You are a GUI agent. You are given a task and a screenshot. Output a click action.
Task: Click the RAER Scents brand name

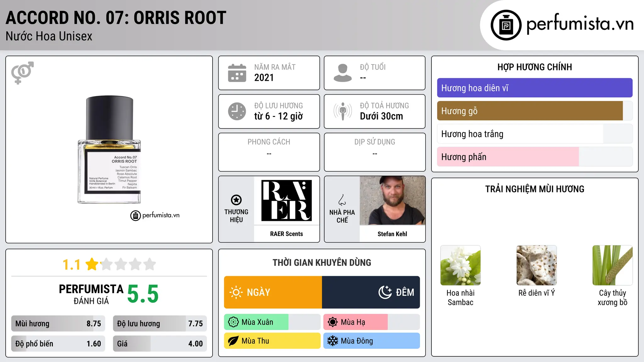(x=286, y=234)
